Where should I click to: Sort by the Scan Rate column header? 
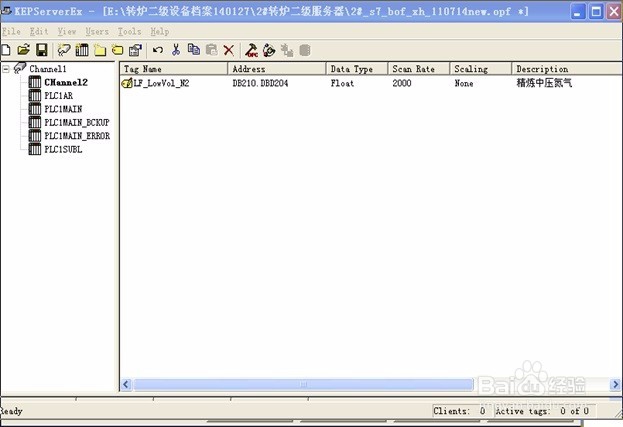coord(419,69)
